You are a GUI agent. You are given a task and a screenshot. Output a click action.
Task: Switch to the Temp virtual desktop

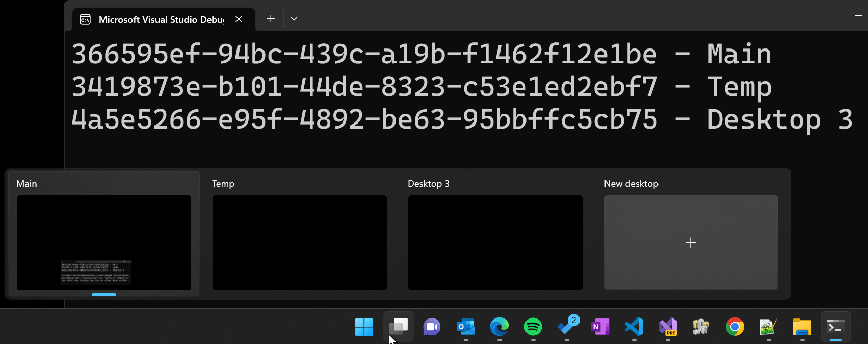[299, 242]
